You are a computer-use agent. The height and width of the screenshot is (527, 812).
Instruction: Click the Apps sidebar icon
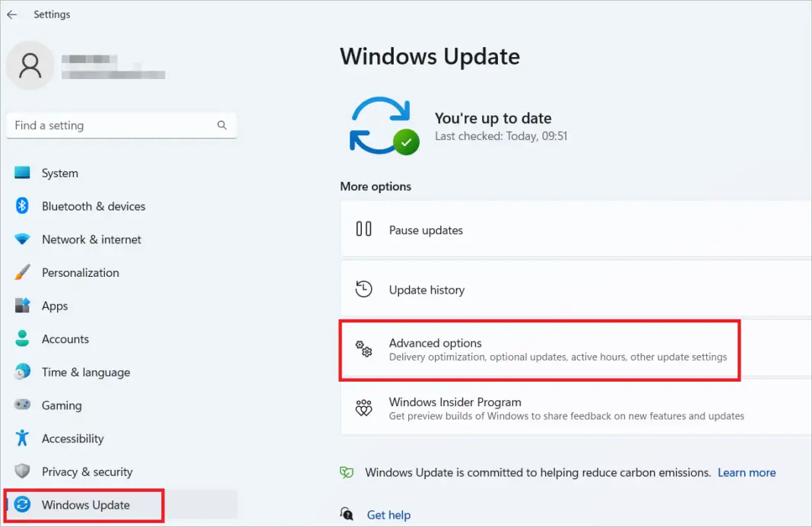point(23,306)
